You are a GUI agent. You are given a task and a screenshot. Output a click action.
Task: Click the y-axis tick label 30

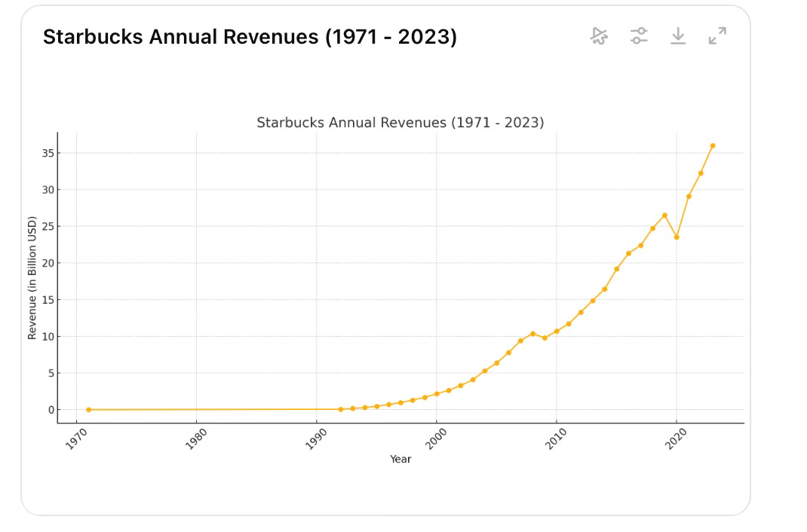[x=48, y=190]
